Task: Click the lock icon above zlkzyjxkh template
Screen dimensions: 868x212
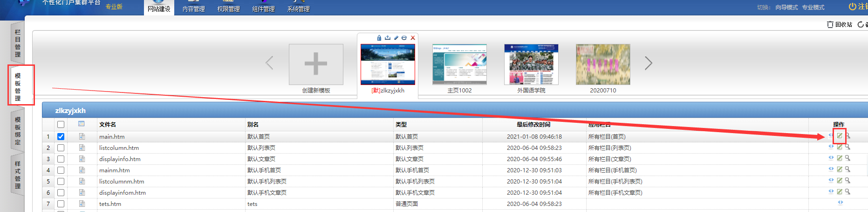Action: 379,38
